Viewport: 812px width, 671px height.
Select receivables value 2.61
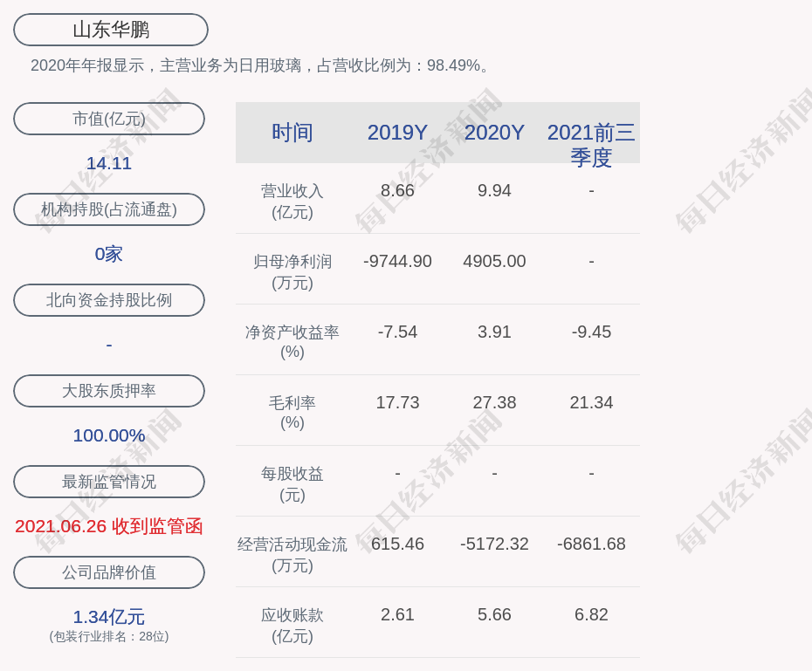(x=397, y=614)
